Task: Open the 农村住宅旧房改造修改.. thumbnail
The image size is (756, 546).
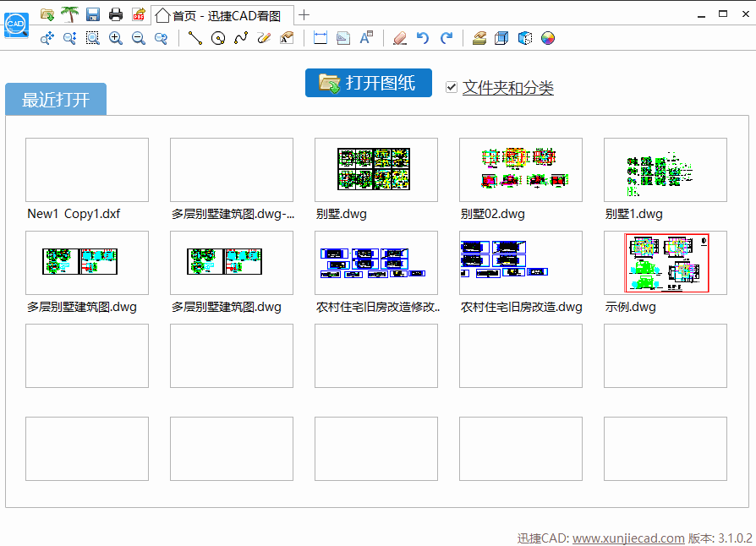Action: (x=376, y=263)
